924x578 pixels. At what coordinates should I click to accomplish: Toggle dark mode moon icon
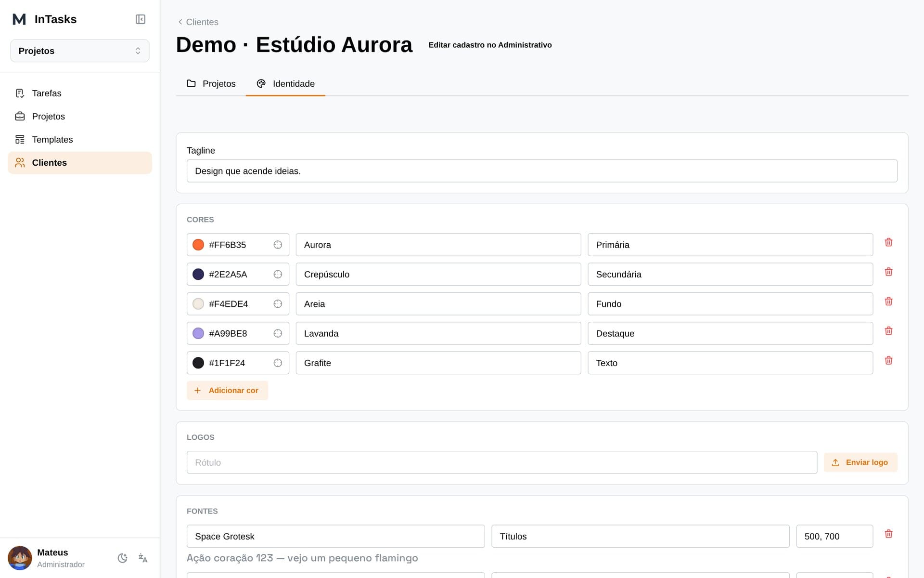click(x=123, y=558)
